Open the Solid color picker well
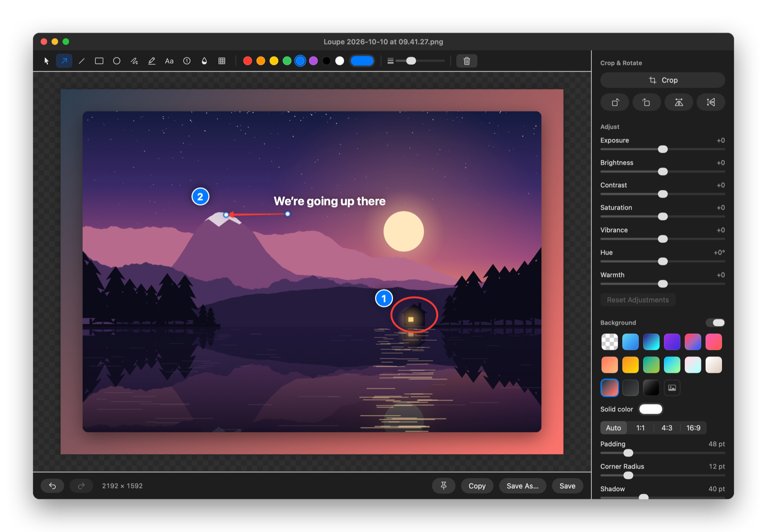This screenshot has height=532, width=767. tap(651, 409)
